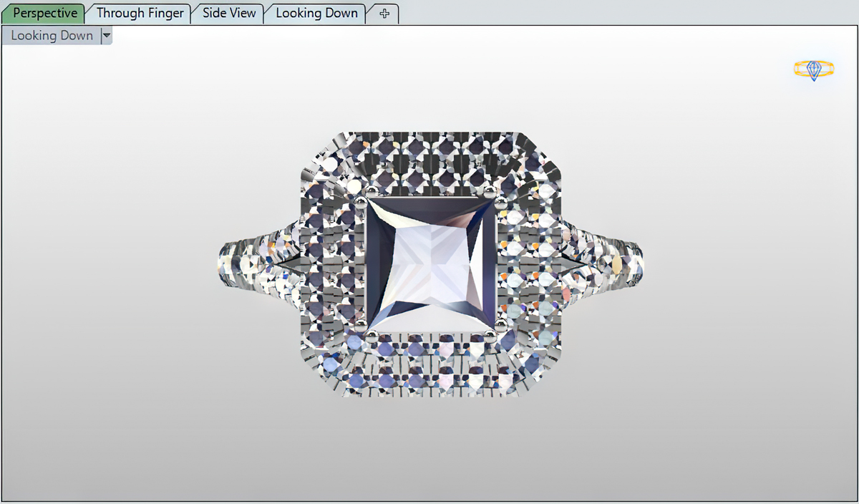The image size is (859, 504).
Task: Pick the top-right prong of center stone
Action: coord(489,191)
